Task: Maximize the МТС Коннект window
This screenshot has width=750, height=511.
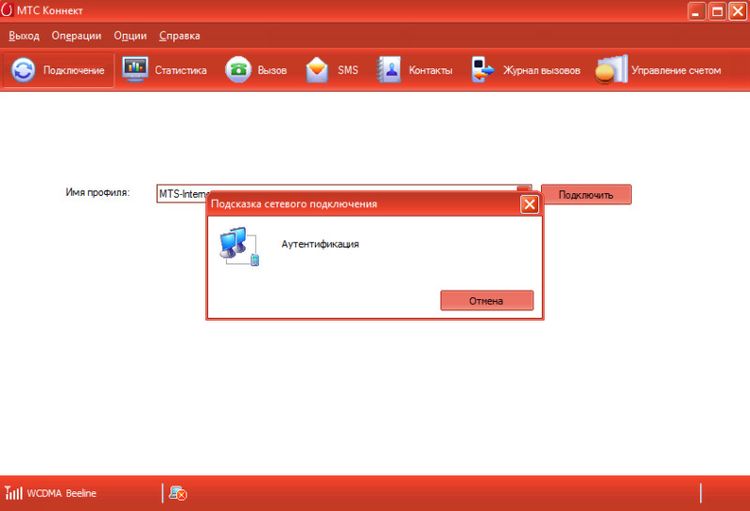Action: pyautogui.click(x=717, y=11)
